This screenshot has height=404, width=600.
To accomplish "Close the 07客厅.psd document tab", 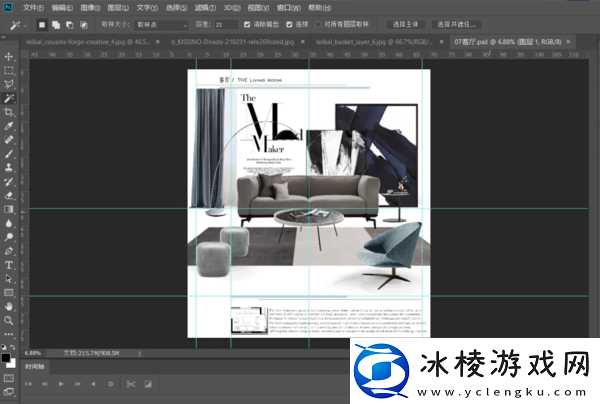I will (x=568, y=42).
